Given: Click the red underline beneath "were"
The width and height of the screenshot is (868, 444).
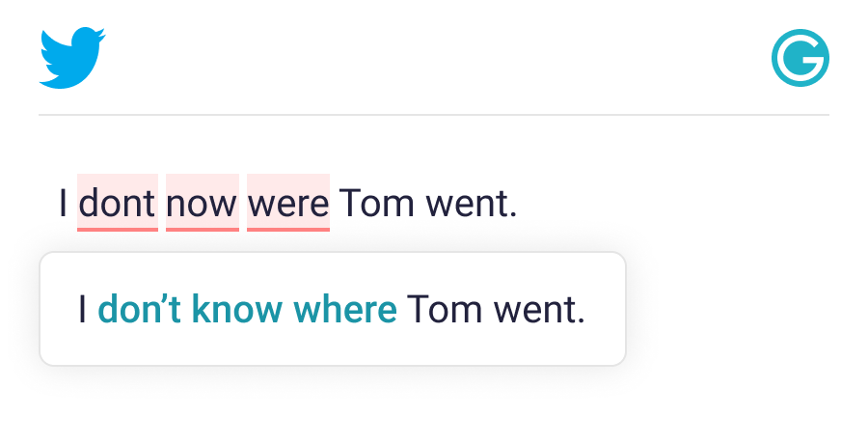Looking at the screenshot, I should click(288, 229).
